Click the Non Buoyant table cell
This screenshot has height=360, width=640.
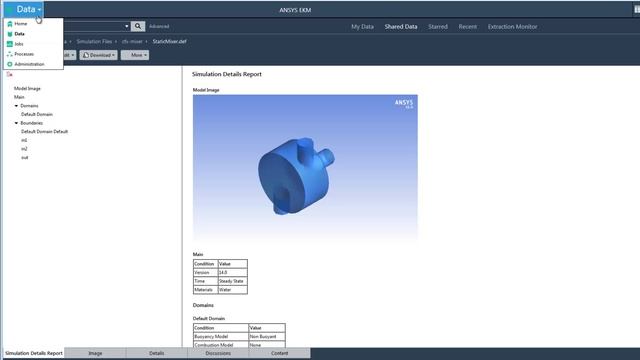[x=267, y=337]
